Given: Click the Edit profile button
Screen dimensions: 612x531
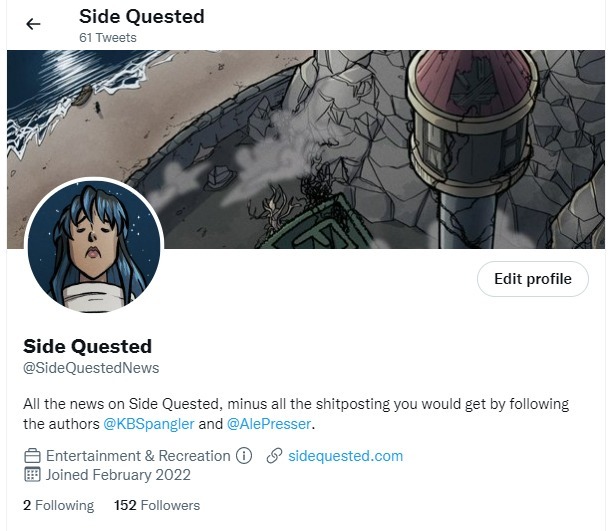Looking at the screenshot, I should [533, 279].
